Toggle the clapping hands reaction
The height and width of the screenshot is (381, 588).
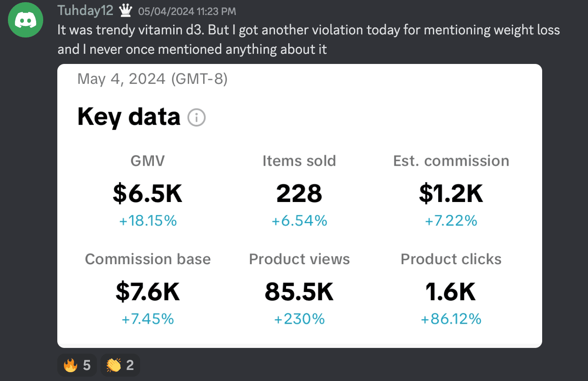pyautogui.click(x=120, y=365)
